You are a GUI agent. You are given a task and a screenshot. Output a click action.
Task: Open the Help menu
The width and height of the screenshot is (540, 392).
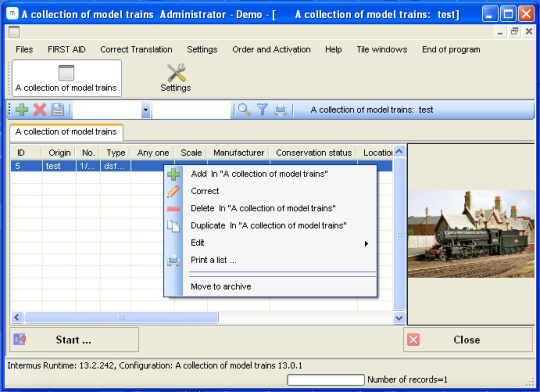point(334,50)
